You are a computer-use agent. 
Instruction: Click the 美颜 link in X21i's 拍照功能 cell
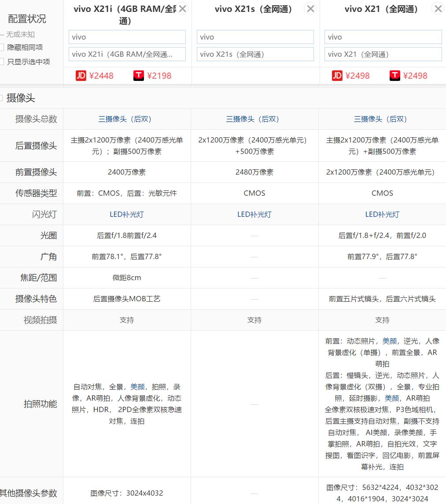pos(137,387)
